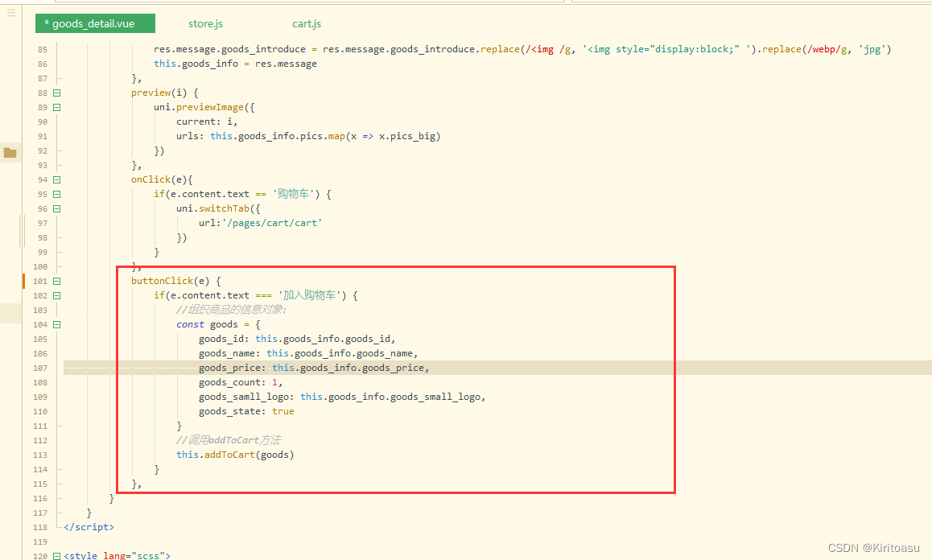Click 'goods_name' property on line 106
Viewport: 932px width, 560px height.
227,353
